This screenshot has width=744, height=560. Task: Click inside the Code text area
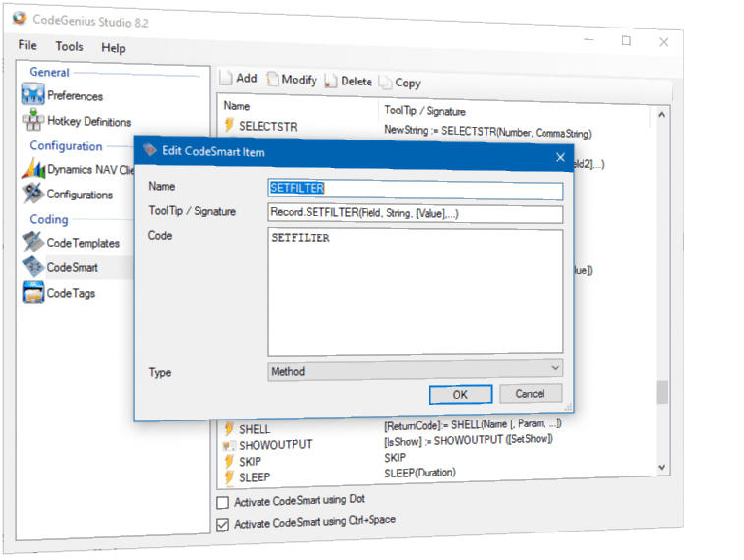click(416, 291)
